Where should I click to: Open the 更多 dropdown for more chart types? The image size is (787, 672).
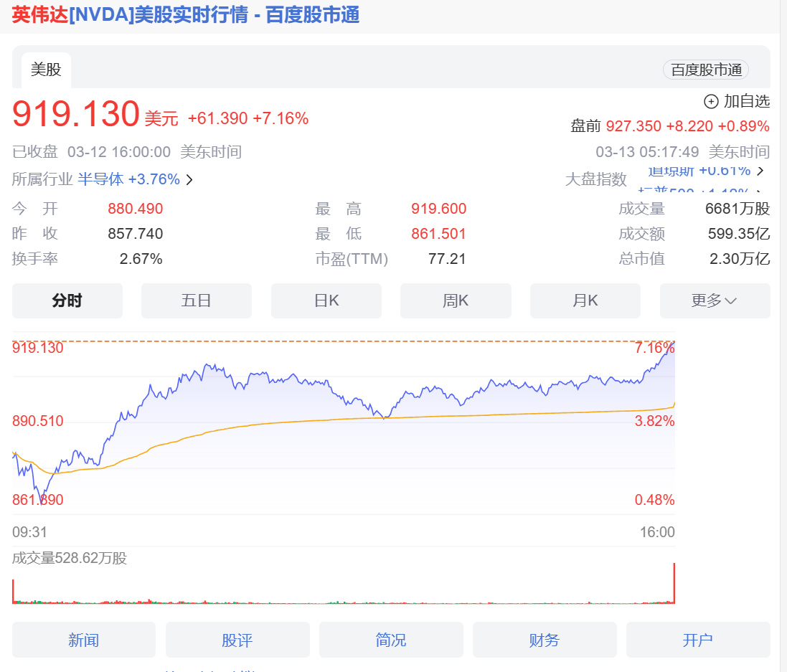[x=715, y=300]
